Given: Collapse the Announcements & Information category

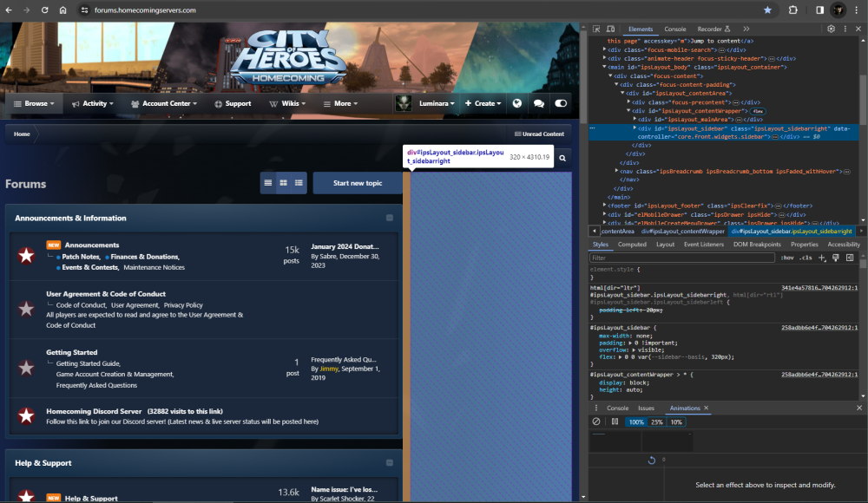Looking at the screenshot, I should pyautogui.click(x=390, y=218).
